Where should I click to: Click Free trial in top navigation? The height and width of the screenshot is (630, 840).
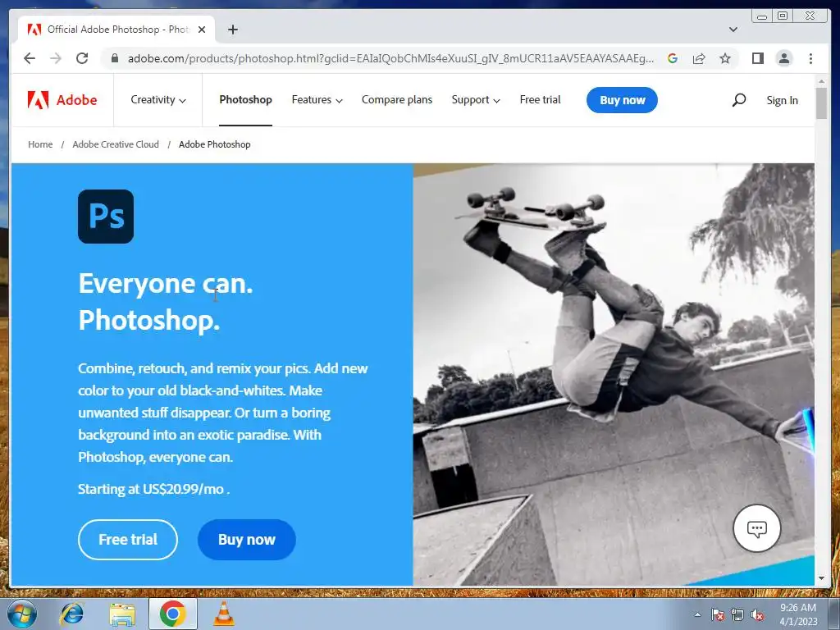pyautogui.click(x=540, y=99)
